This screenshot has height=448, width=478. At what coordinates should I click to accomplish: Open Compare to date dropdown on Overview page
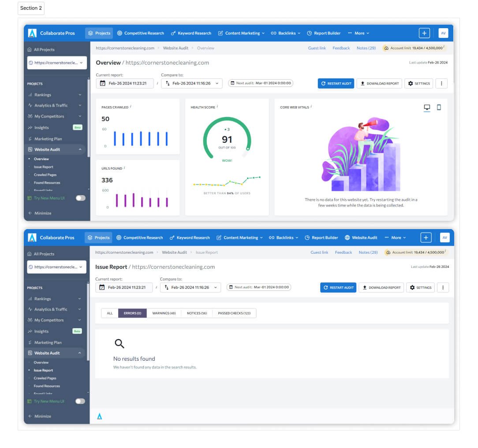point(191,83)
